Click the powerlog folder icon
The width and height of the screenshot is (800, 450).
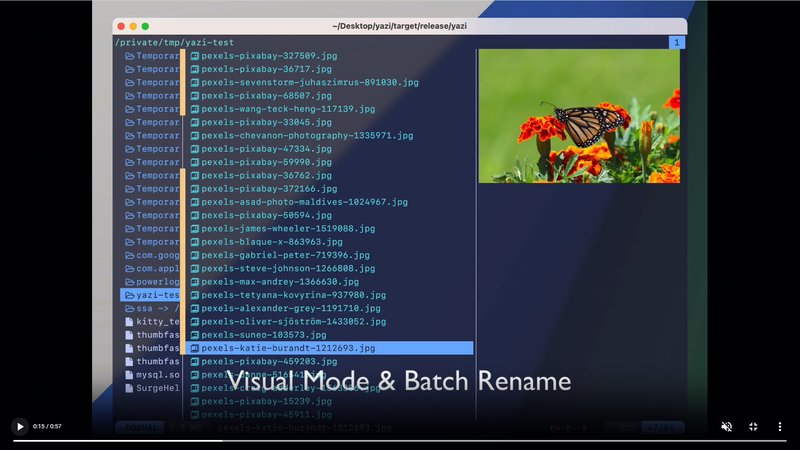pyautogui.click(x=130, y=282)
